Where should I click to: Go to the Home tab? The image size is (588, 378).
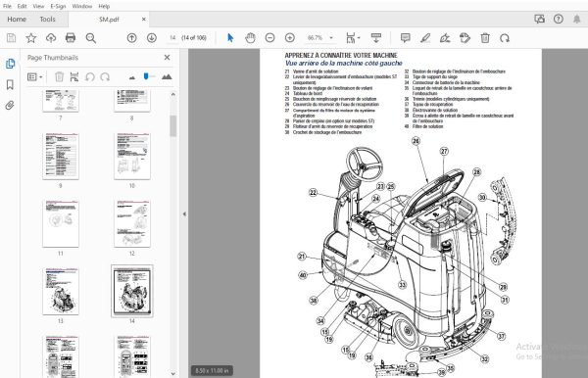point(17,20)
